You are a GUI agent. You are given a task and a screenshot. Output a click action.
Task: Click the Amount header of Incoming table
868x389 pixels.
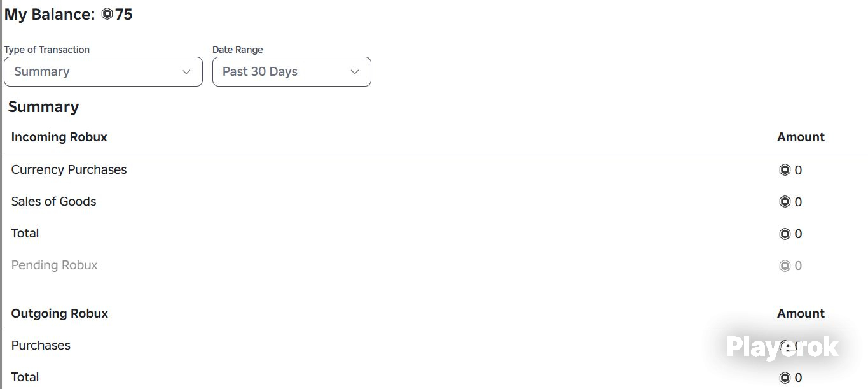point(801,137)
